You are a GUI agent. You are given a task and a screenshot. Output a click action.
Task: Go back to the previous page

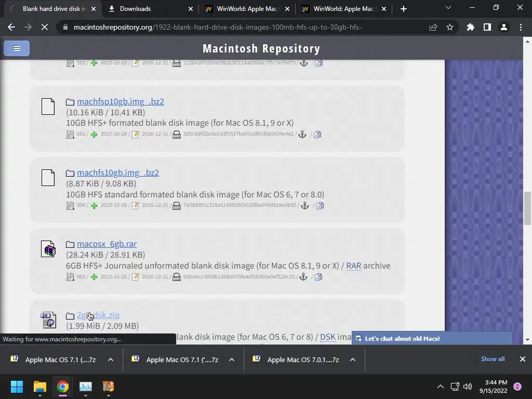pyautogui.click(x=11, y=27)
